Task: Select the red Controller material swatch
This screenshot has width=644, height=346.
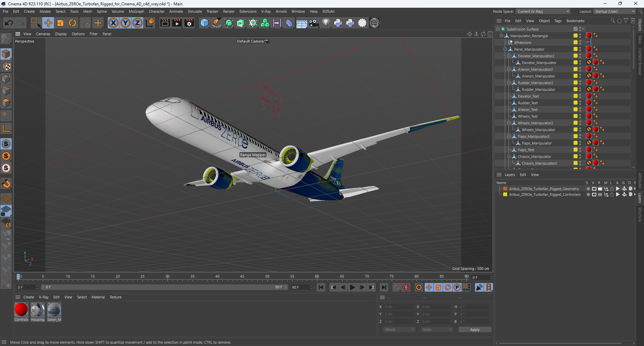Action: click(21, 309)
